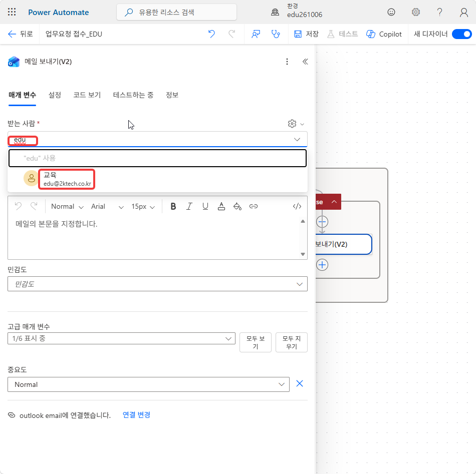Click the editor undo arrow

pos(18,207)
